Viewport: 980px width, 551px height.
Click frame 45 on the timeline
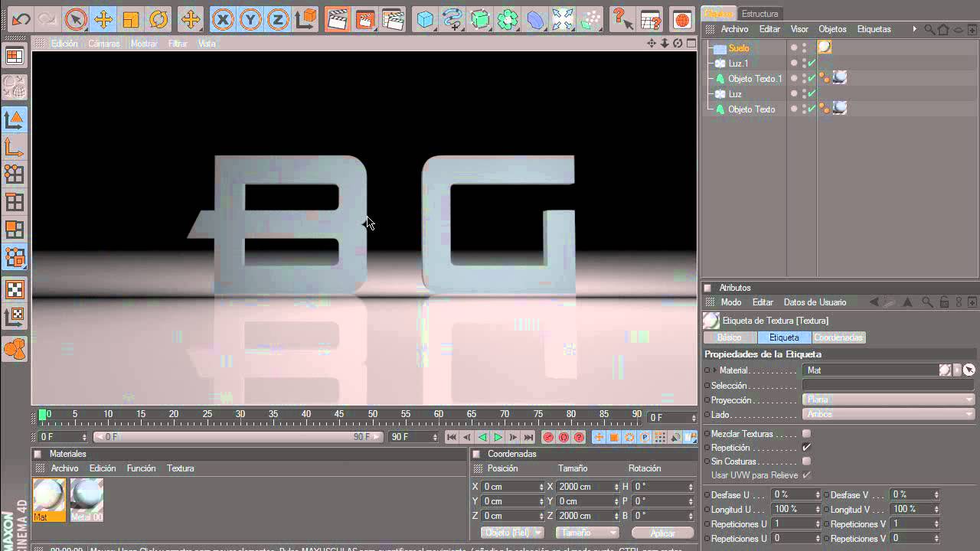tap(339, 416)
